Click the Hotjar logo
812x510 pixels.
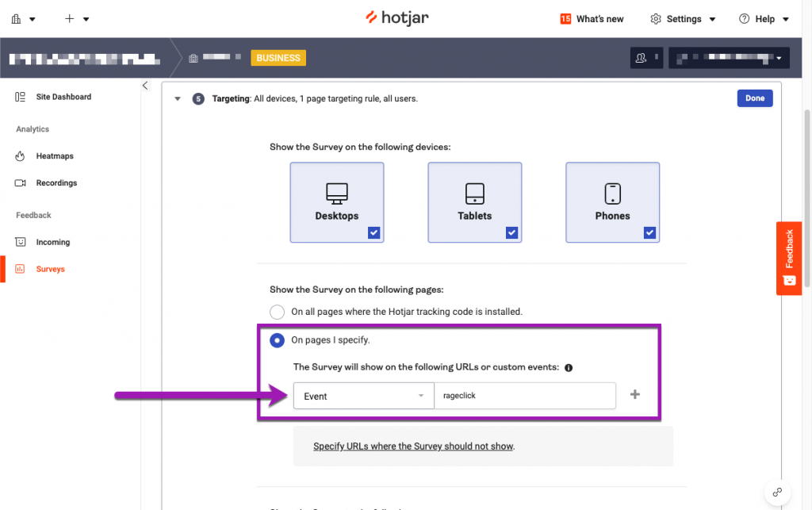(x=396, y=17)
